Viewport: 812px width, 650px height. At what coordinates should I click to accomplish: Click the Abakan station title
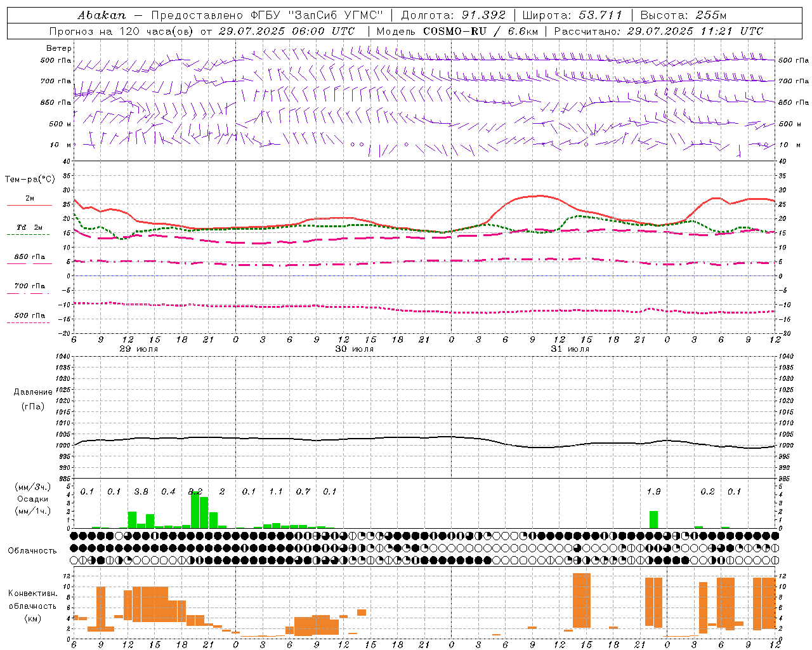point(101,15)
